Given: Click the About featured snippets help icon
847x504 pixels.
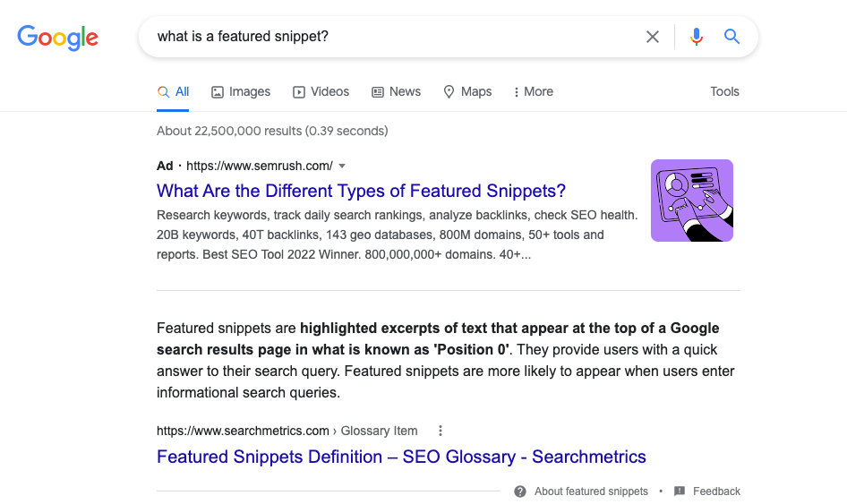Looking at the screenshot, I should 520,491.
